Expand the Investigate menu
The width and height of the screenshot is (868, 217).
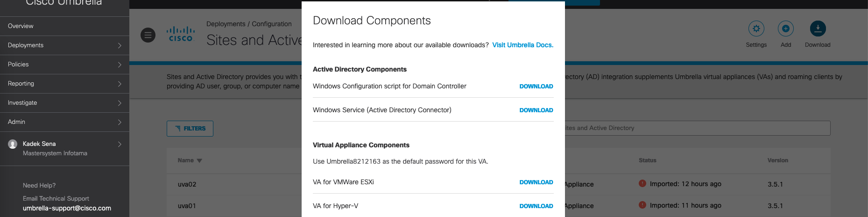point(64,103)
